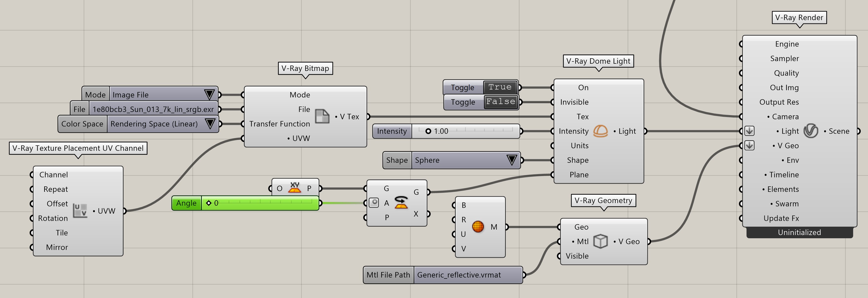
Task: Switch the True toggle connected to On
Action: click(x=500, y=87)
